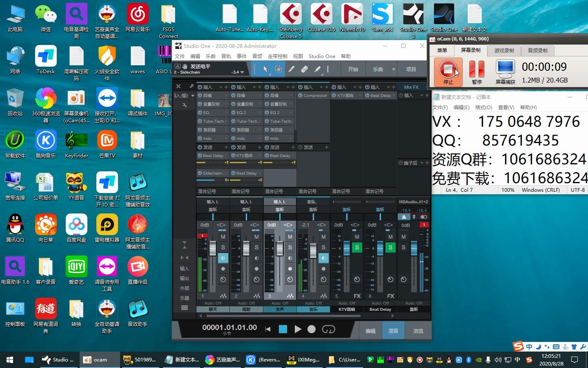The width and height of the screenshot is (588, 368).
Task: Expand the 乐曲 dropdown arrow in toolbar
Action: pos(394,70)
